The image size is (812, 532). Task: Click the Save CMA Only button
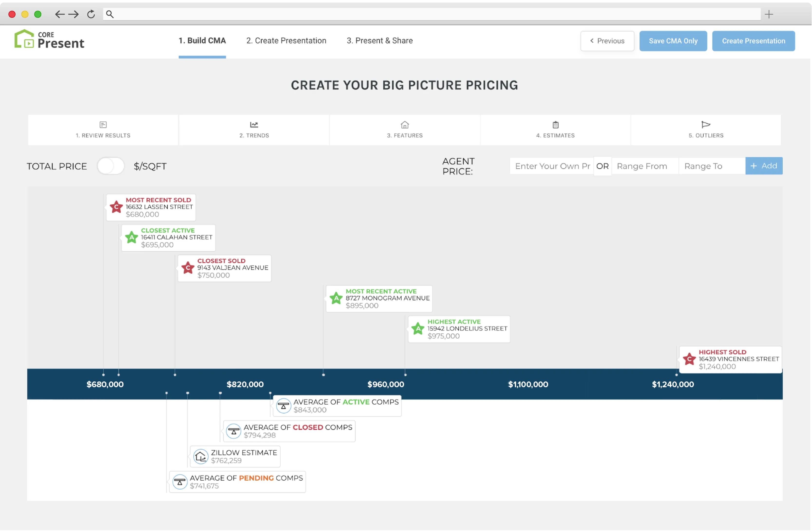click(x=673, y=41)
